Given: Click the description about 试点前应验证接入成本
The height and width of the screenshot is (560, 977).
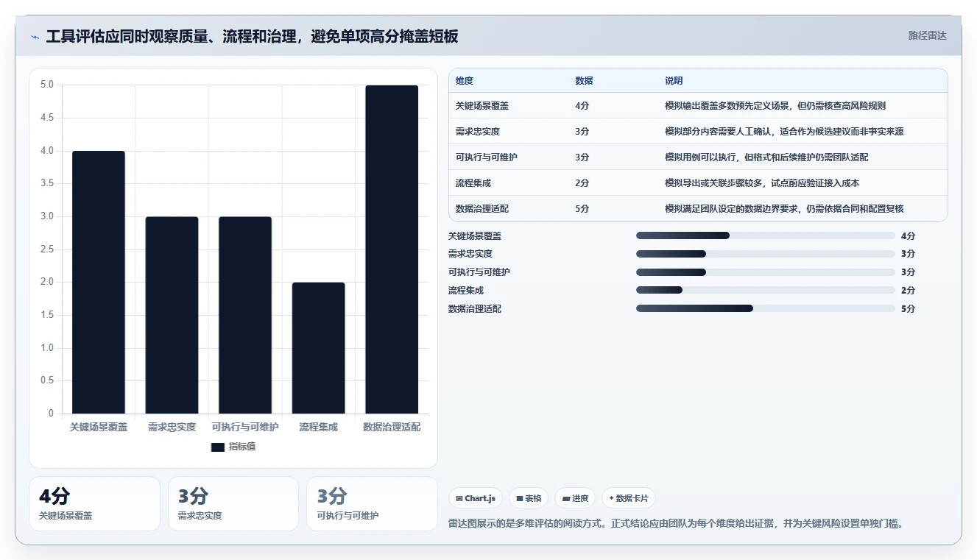Looking at the screenshot, I should (x=762, y=183).
